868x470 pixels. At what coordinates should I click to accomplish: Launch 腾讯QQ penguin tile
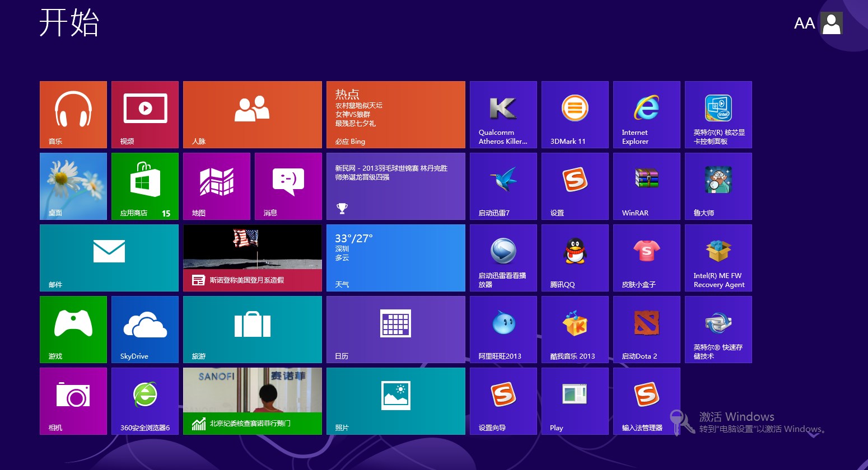575,258
